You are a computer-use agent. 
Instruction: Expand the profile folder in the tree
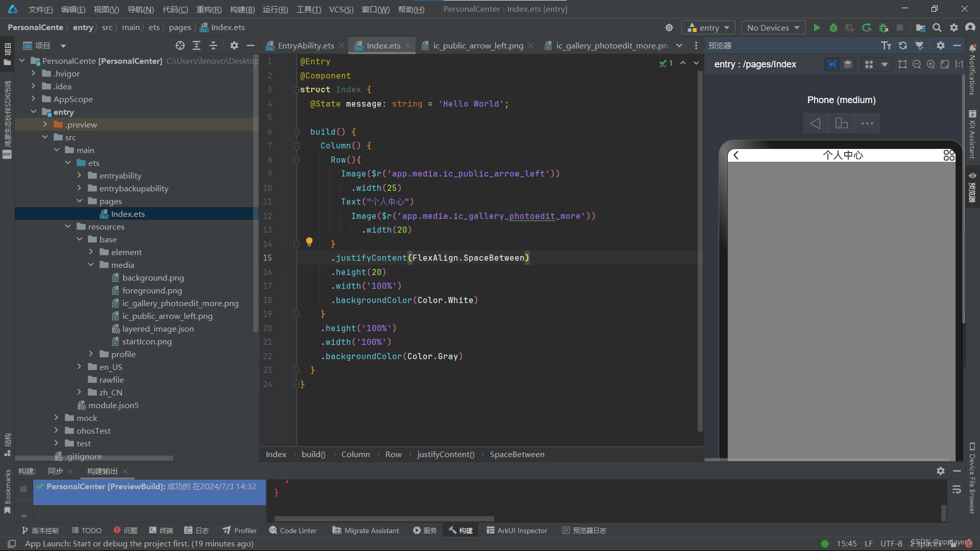pos(91,354)
